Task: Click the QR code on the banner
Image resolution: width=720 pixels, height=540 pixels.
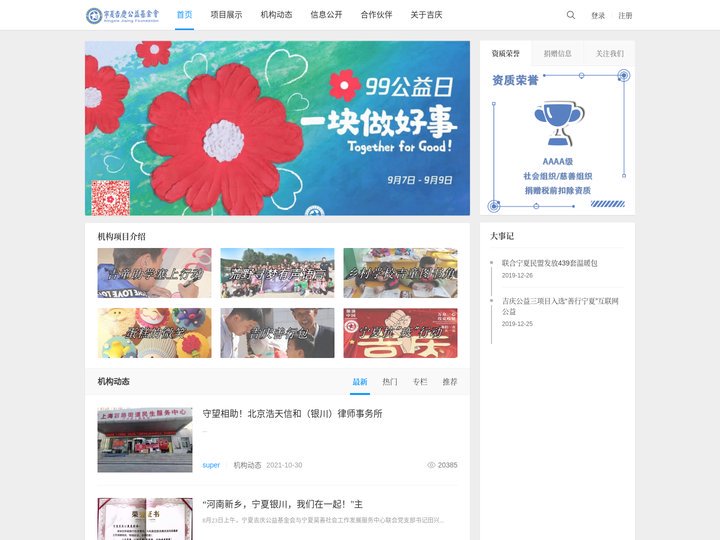Action: 111,198
